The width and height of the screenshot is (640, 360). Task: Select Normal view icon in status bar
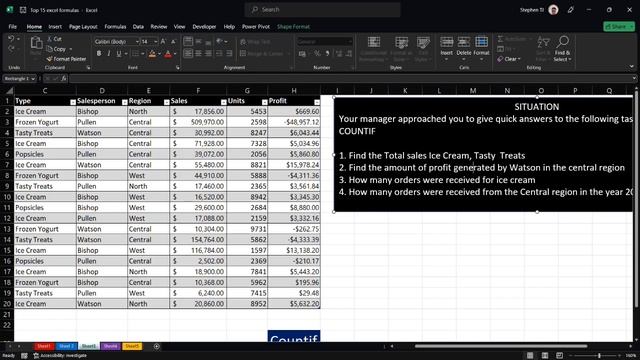(x=530, y=356)
